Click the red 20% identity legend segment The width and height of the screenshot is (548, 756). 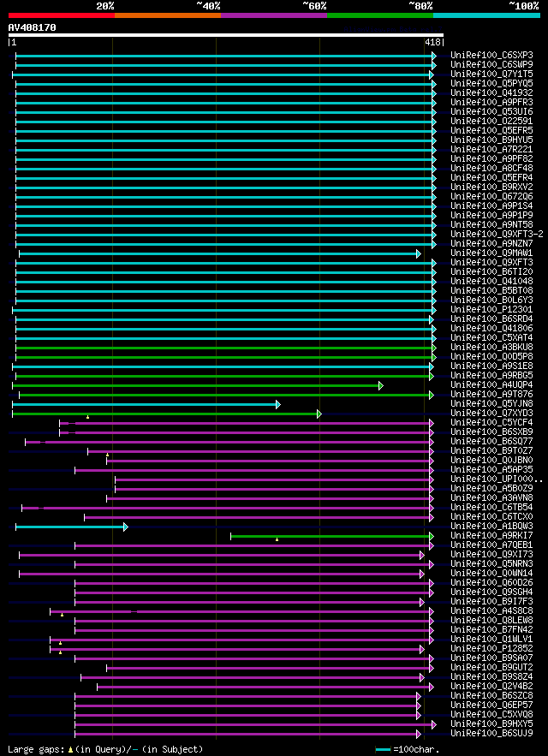click(62, 15)
